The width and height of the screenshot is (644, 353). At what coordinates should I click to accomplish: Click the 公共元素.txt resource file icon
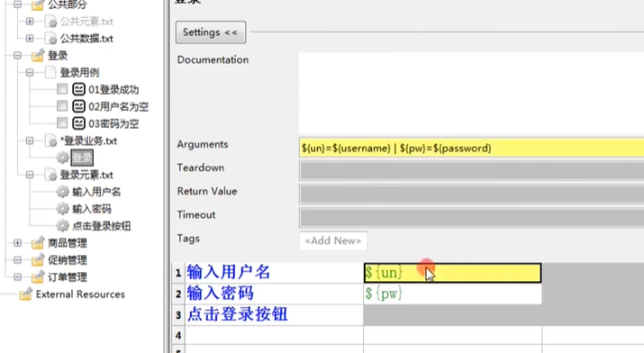click(51, 22)
